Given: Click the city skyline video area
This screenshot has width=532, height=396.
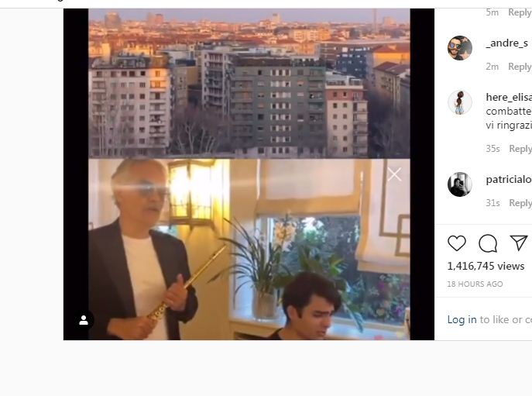Looking at the screenshot, I should pos(249,84).
